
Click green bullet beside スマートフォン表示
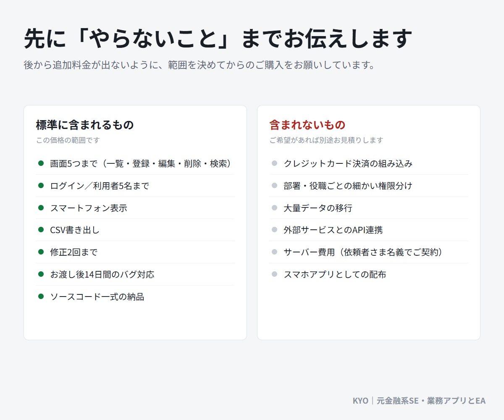41,207
